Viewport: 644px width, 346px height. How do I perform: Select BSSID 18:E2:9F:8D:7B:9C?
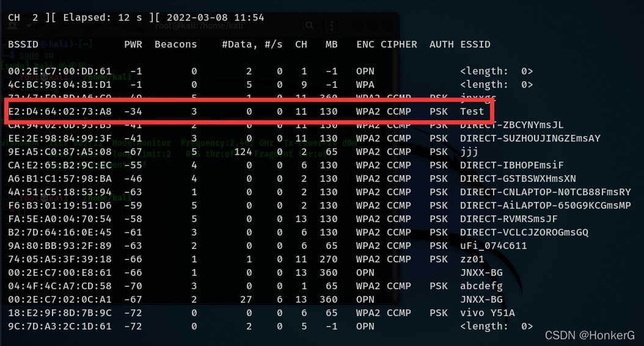pos(59,313)
